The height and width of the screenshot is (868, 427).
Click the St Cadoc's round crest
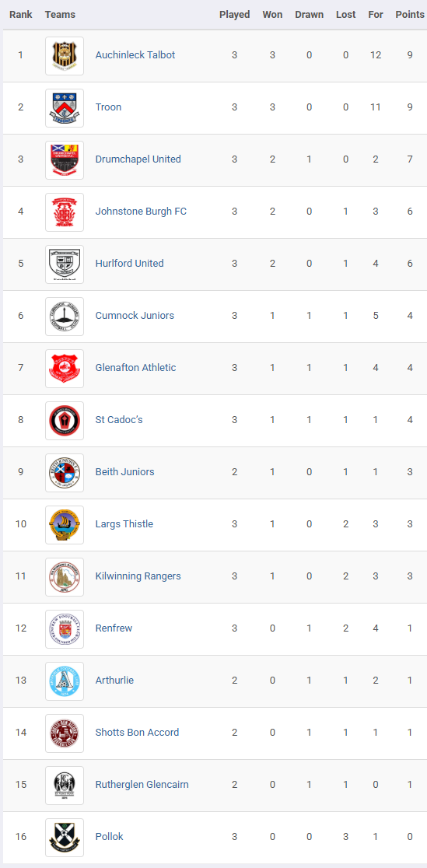(x=65, y=420)
